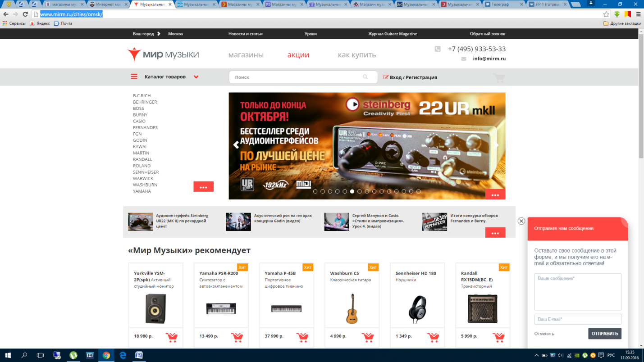This screenshot has width=644, height=362.
Task: Expand the Ваш город city selector arrow
Action: (x=159, y=34)
